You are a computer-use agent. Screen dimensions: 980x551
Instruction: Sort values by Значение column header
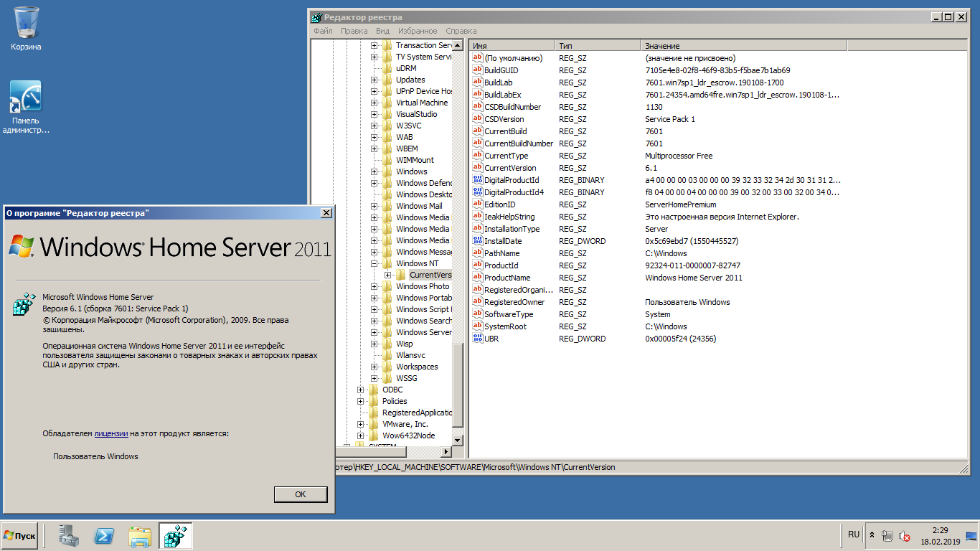coord(744,45)
